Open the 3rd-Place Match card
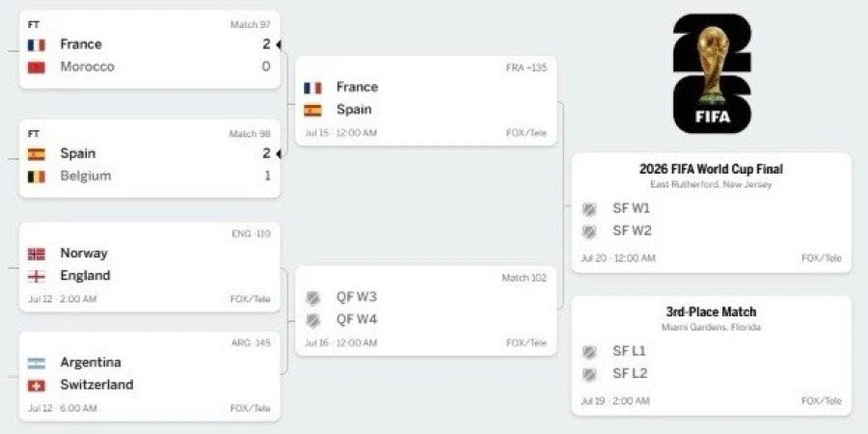Image resolution: width=868 pixels, height=434 pixels. coord(712,355)
